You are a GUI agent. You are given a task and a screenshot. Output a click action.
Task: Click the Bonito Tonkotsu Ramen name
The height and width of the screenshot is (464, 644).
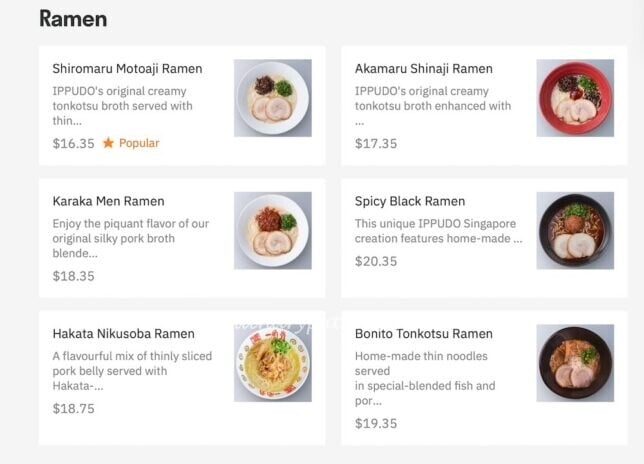(423, 334)
